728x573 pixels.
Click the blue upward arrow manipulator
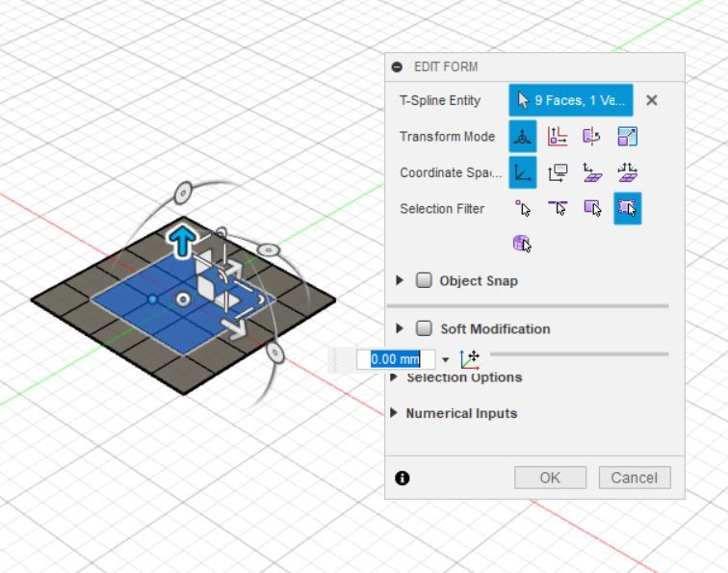(x=182, y=241)
